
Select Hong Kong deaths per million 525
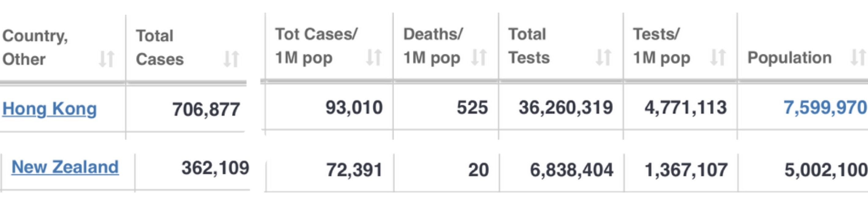(472, 108)
